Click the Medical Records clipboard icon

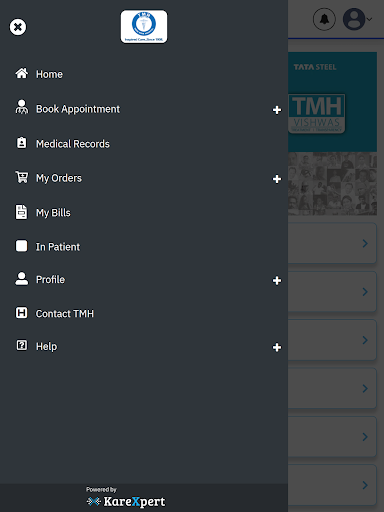pos(22,143)
